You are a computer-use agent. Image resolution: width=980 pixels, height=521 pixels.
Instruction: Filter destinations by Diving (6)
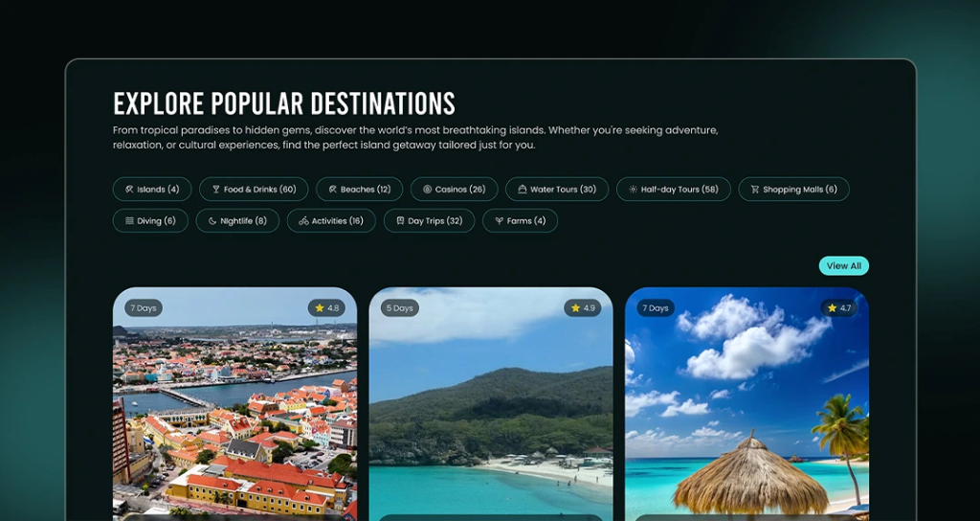tap(150, 221)
